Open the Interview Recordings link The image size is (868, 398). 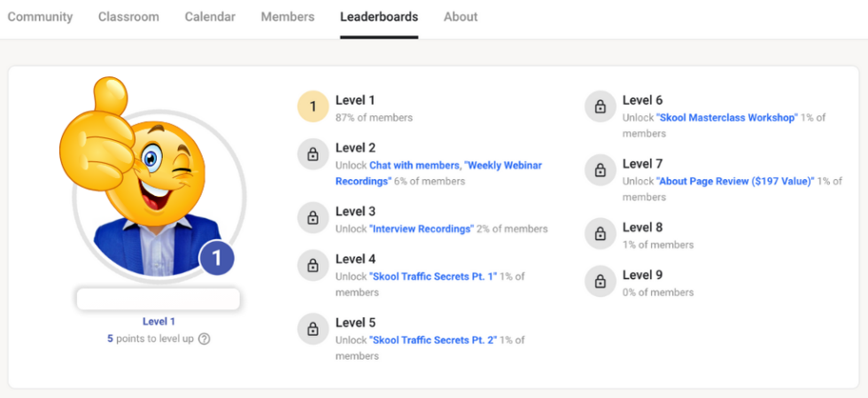422,229
